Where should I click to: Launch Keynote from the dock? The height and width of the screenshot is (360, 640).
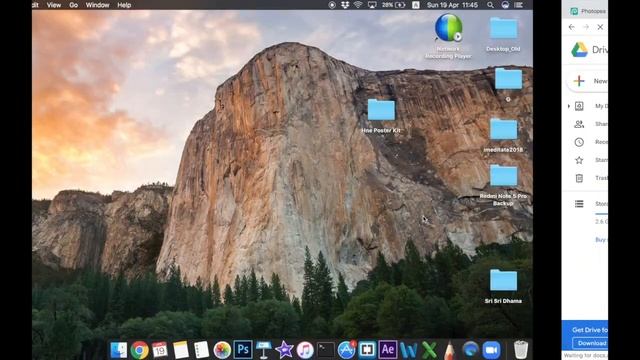(264, 350)
